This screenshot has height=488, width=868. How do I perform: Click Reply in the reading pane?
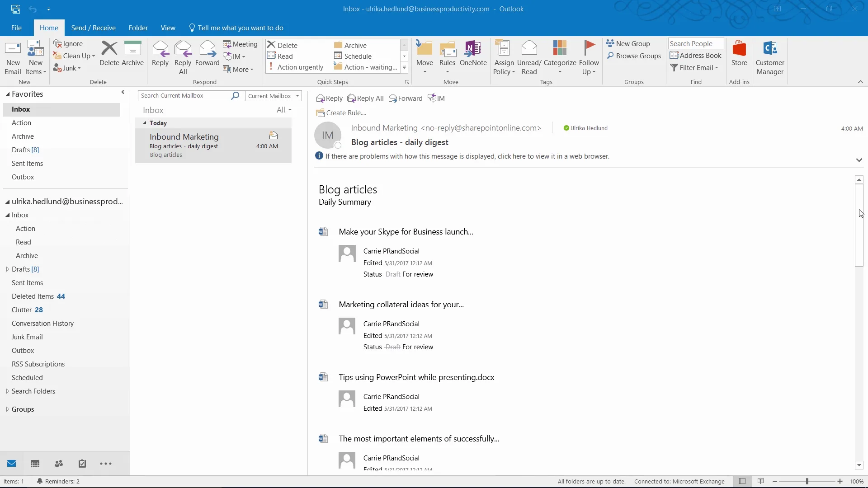[x=330, y=99]
